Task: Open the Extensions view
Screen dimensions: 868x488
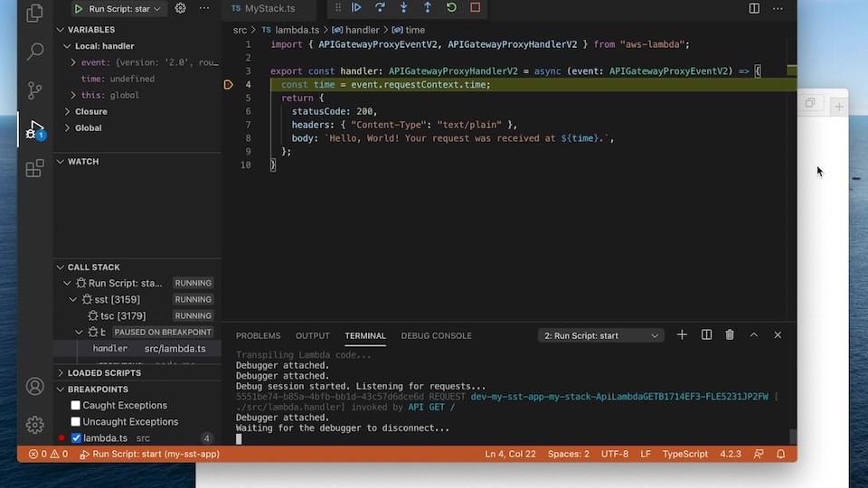Action: 34,169
